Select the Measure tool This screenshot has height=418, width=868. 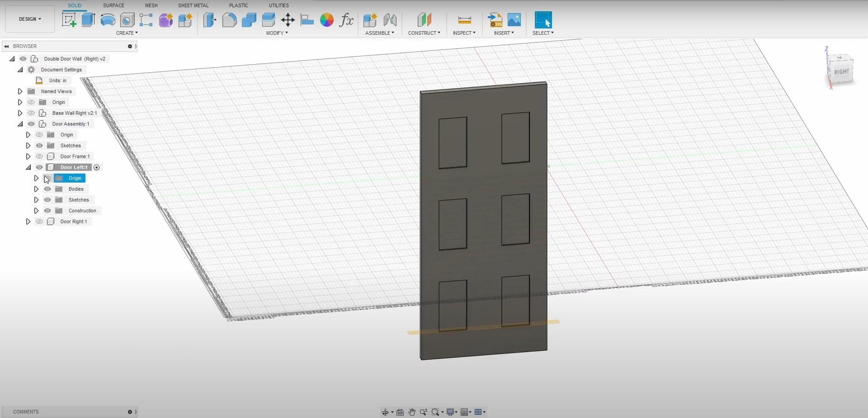(x=464, y=20)
